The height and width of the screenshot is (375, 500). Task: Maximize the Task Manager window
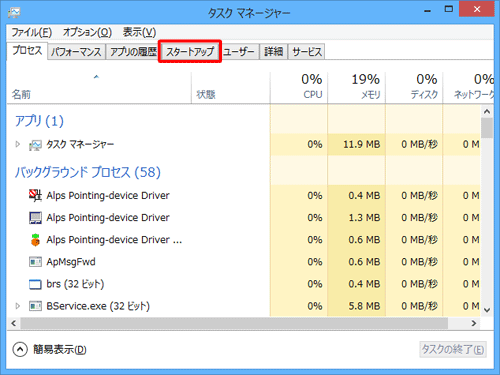coord(449,9)
